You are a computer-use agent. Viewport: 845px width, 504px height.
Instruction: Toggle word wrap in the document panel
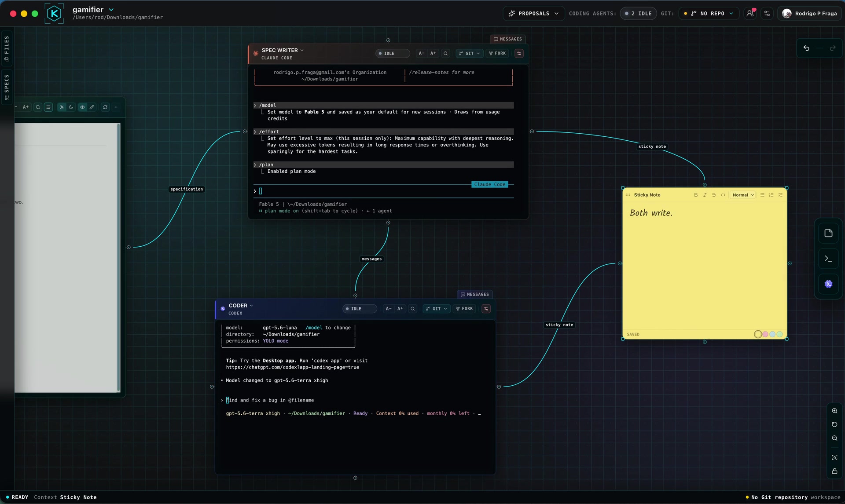48,107
